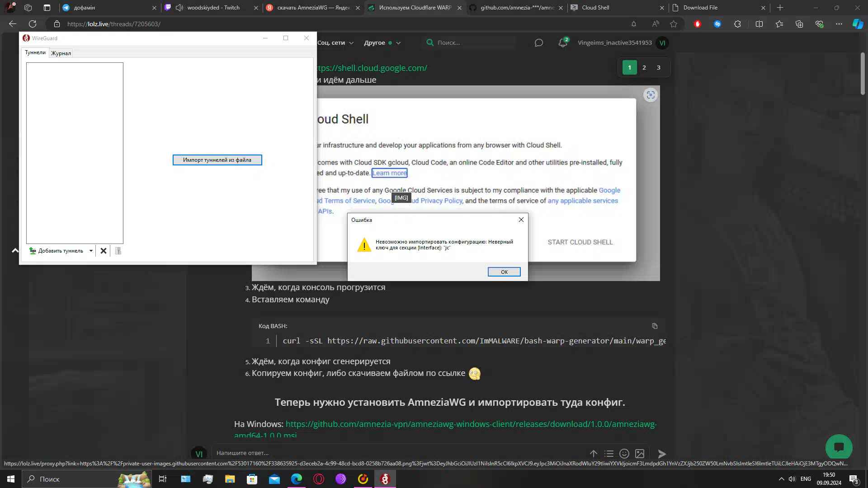Click the Learn more link in Cloud Shell image
868x488 pixels.
[x=389, y=173]
